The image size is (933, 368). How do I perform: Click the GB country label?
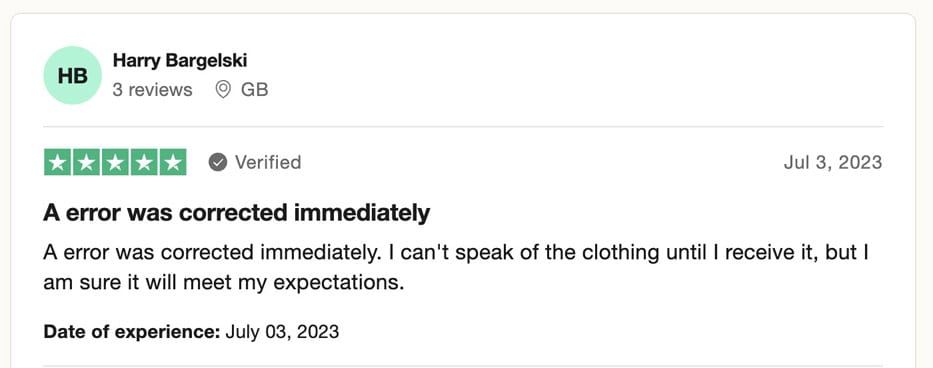255,90
